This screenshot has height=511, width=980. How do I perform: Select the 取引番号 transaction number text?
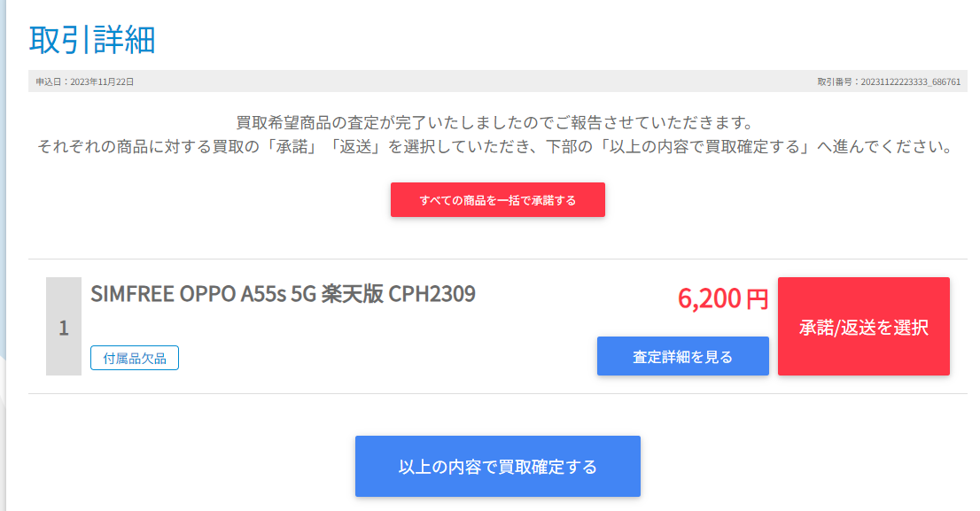click(889, 81)
